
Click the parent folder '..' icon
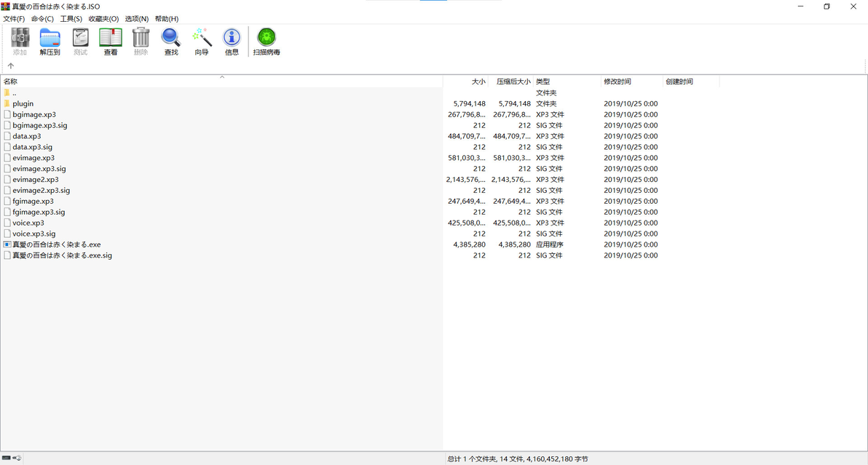7,93
